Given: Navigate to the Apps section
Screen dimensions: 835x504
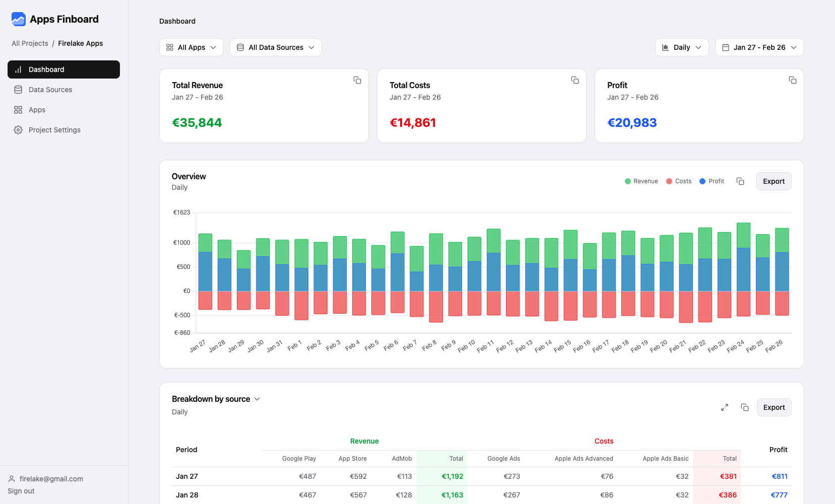Looking at the screenshot, I should 36,110.
